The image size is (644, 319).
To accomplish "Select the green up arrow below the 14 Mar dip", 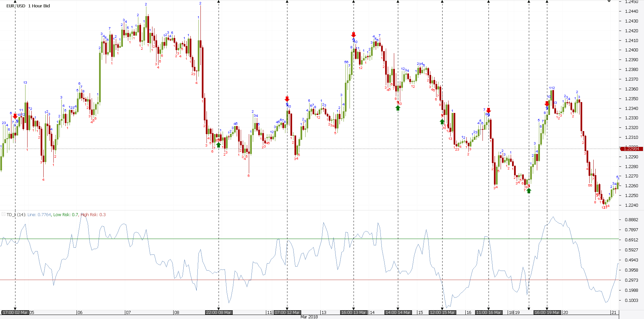I will 398,108.
